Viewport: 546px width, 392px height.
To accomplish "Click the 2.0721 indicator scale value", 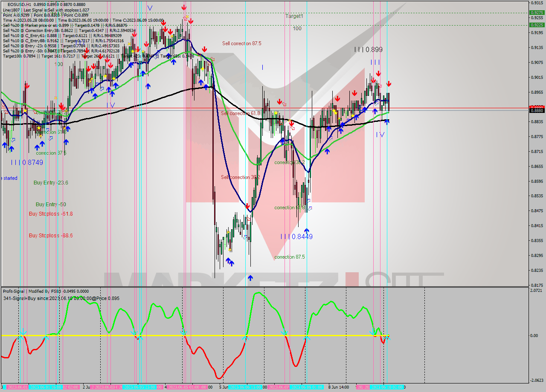I will coord(537,291).
